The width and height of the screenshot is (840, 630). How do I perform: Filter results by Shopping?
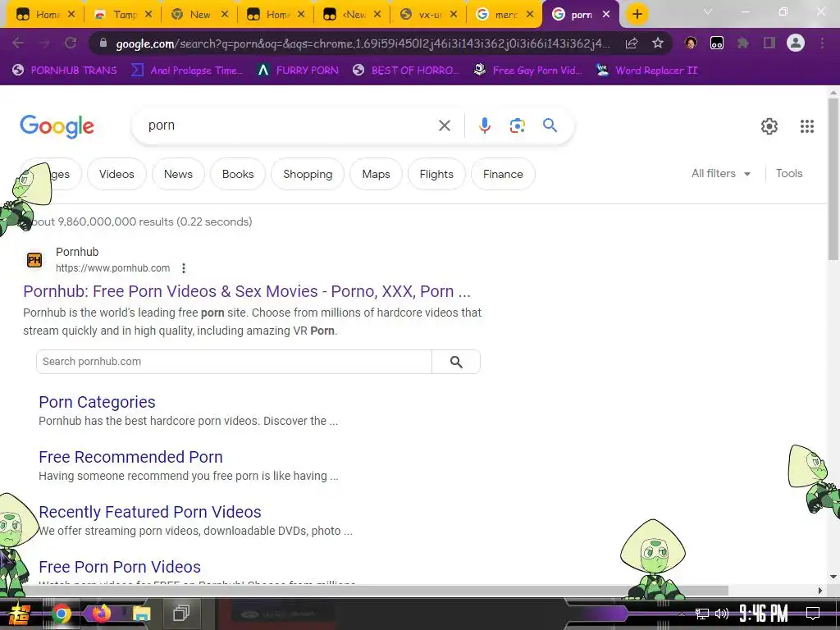click(x=308, y=174)
